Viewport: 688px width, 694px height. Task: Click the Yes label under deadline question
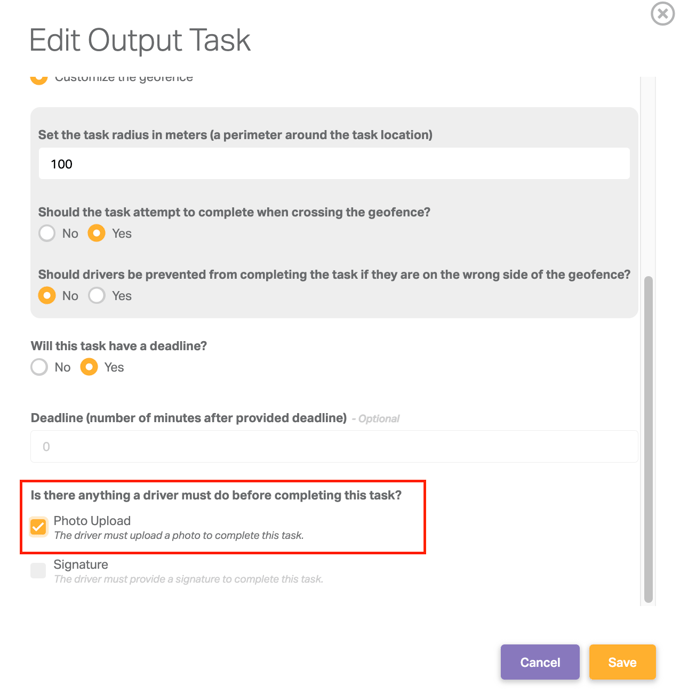[114, 367]
